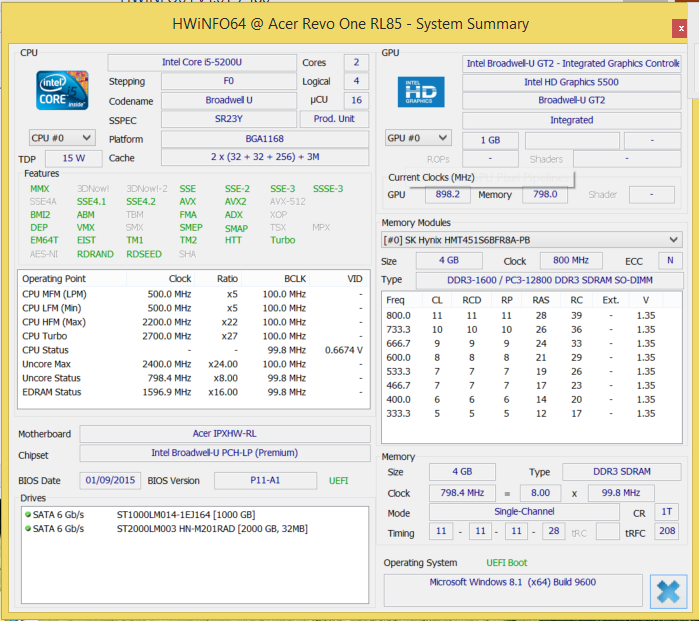Click the Intel Core i5 logo

[x=62, y=90]
